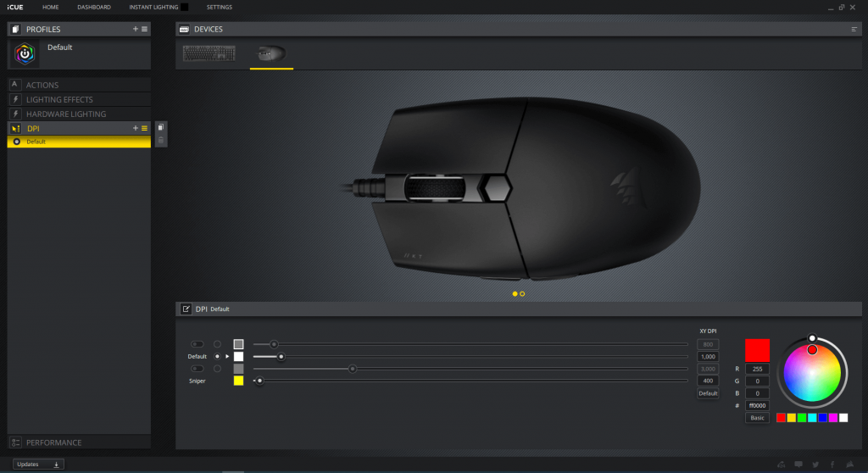Edit the DPI preset name icon
868x473 pixels.
pyautogui.click(x=186, y=309)
